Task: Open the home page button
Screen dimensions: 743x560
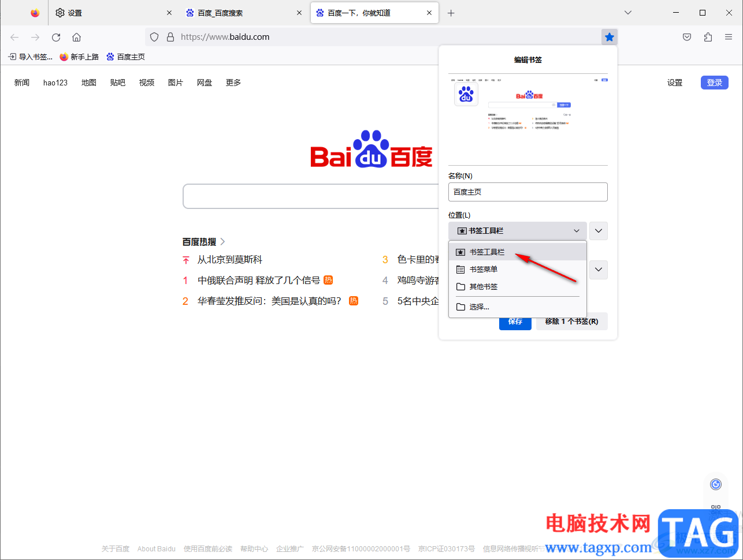Action: (76, 37)
